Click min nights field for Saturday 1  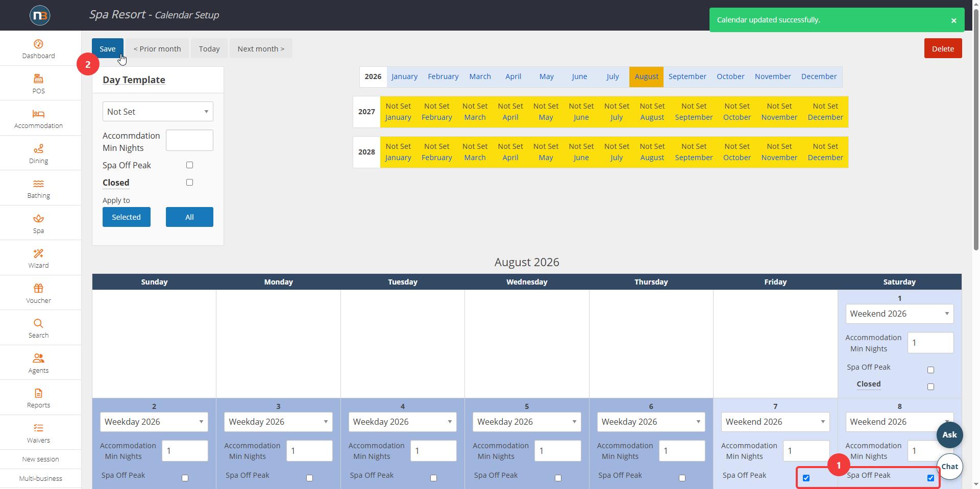[930, 343]
